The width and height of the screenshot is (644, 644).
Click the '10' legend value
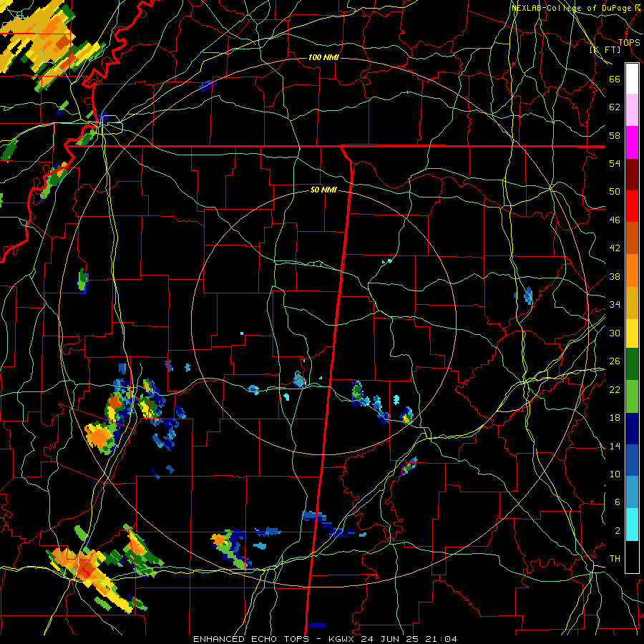pos(615,474)
